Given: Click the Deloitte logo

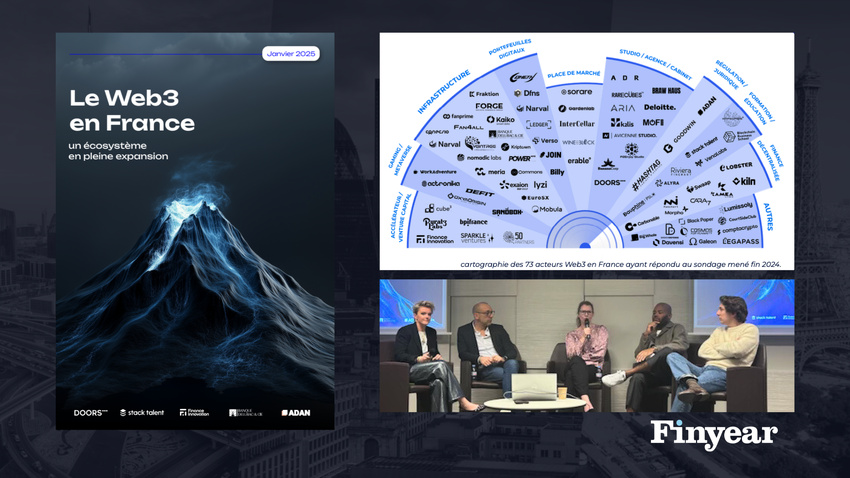Looking at the screenshot, I should click(659, 107).
